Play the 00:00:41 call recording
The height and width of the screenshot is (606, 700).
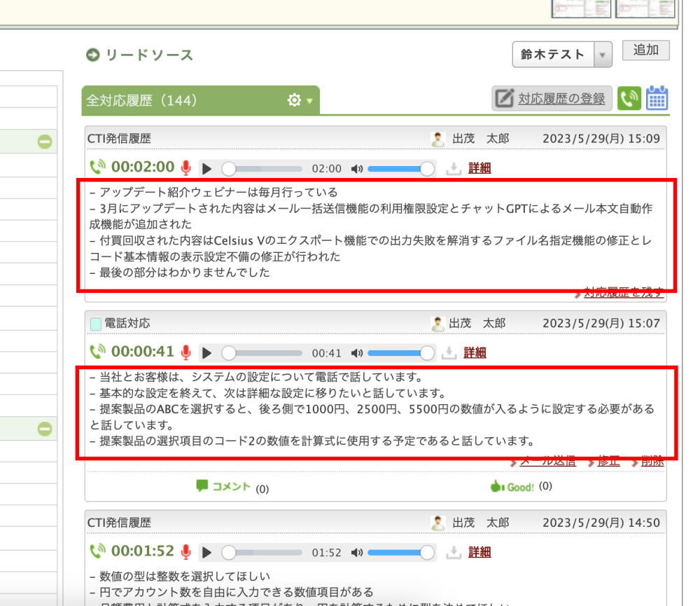tap(206, 353)
